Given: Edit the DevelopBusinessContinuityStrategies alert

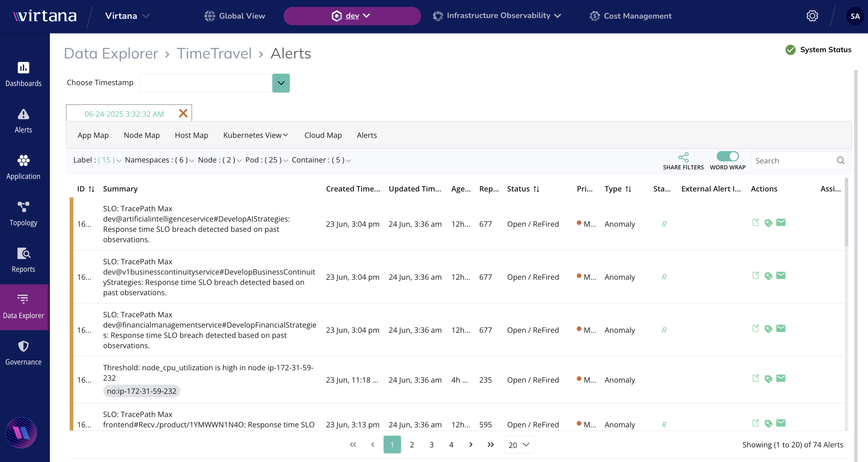Looking at the screenshot, I should pos(755,275).
